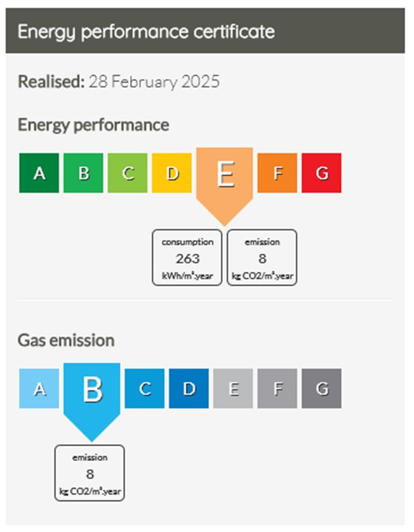Click the highlighted B gas emission arrow

coord(92,398)
